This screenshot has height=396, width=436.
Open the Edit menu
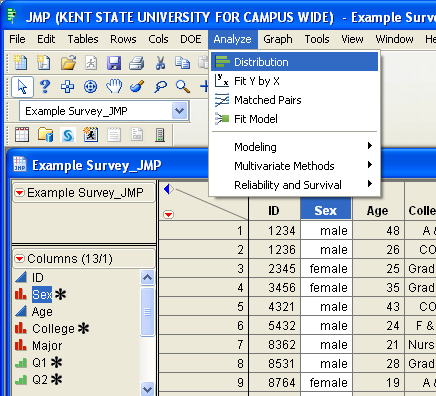tap(46, 39)
